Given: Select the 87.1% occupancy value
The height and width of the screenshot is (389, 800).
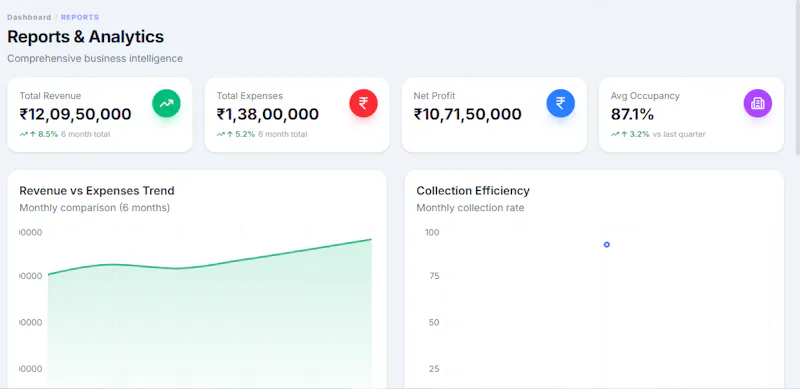Looking at the screenshot, I should [x=632, y=114].
